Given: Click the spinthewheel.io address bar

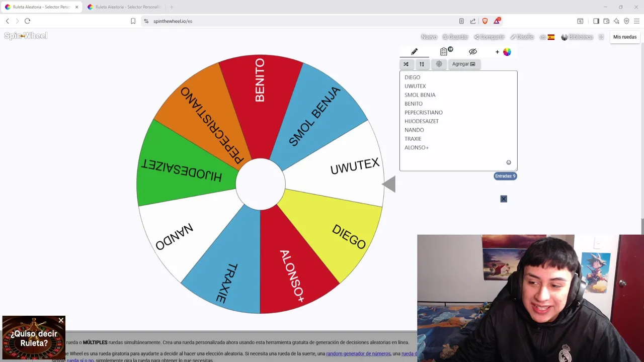Looking at the screenshot, I should pos(302,21).
